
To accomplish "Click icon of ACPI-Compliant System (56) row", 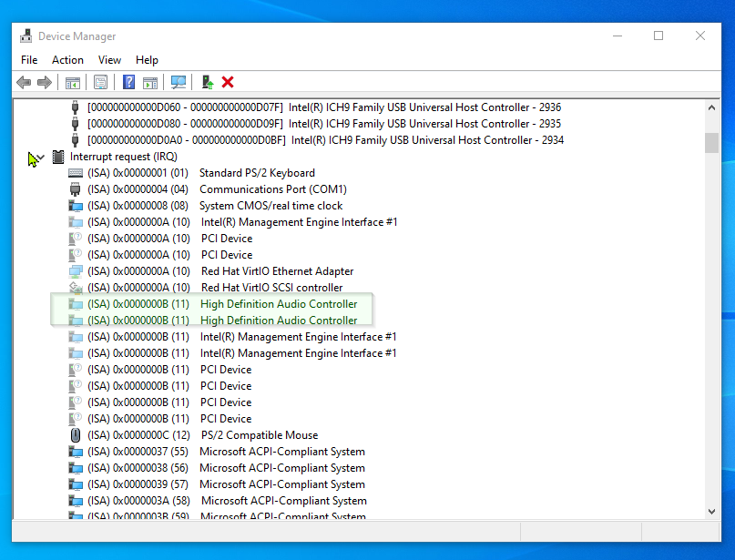I will coord(76,468).
